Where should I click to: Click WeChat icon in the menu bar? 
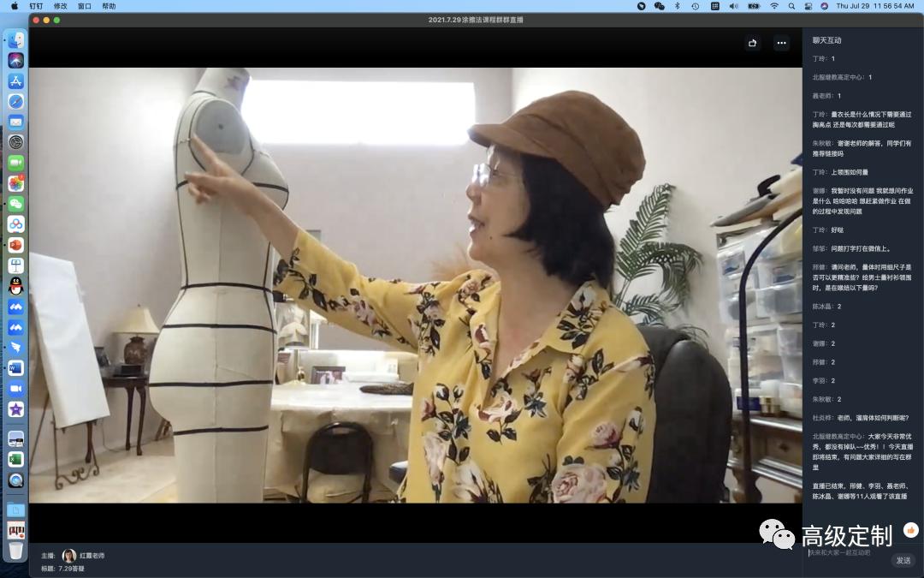click(x=659, y=6)
